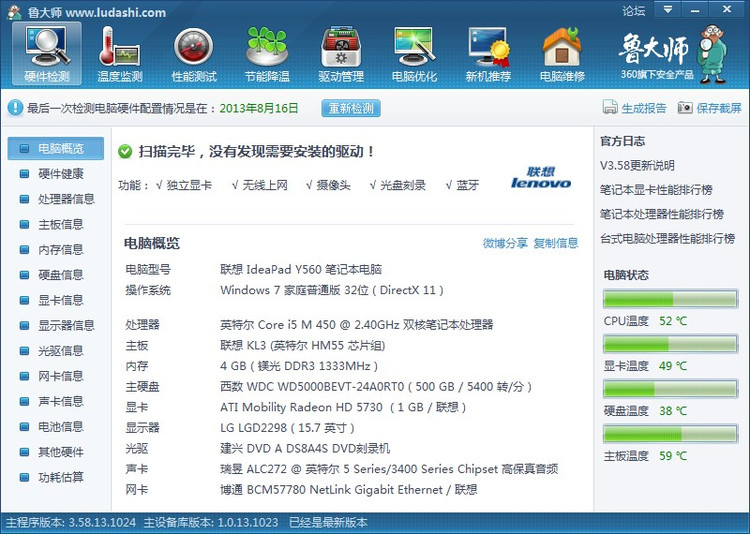Viewport: 750px width, 534px height.
Task: Click the 主板温度 temperature bar
Action: pyautogui.click(x=670, y=434)
